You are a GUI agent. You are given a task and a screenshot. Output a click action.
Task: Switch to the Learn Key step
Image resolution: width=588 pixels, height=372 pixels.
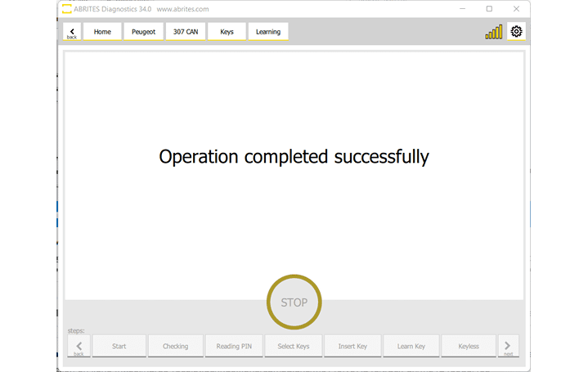[x=411, y=346]
